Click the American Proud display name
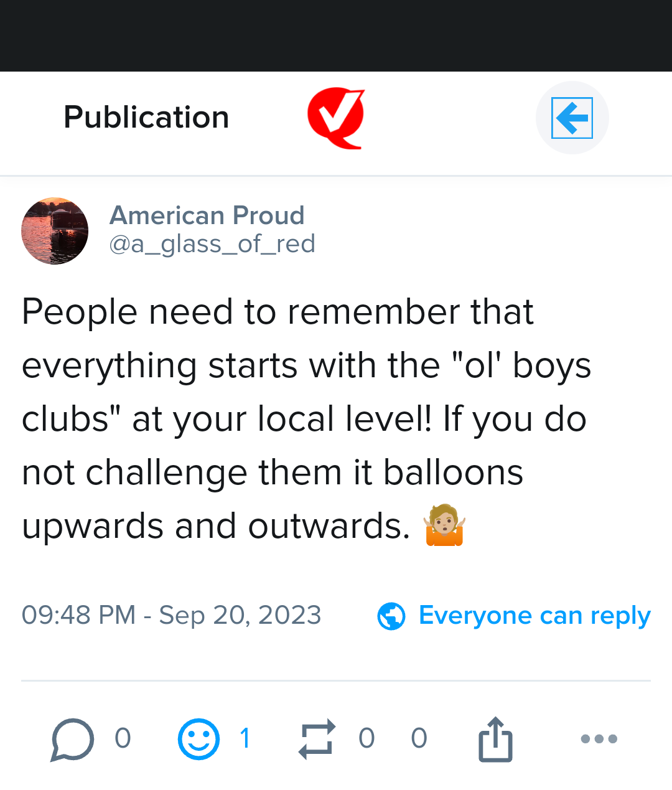The image size is (672, 790). click(207, 215)
